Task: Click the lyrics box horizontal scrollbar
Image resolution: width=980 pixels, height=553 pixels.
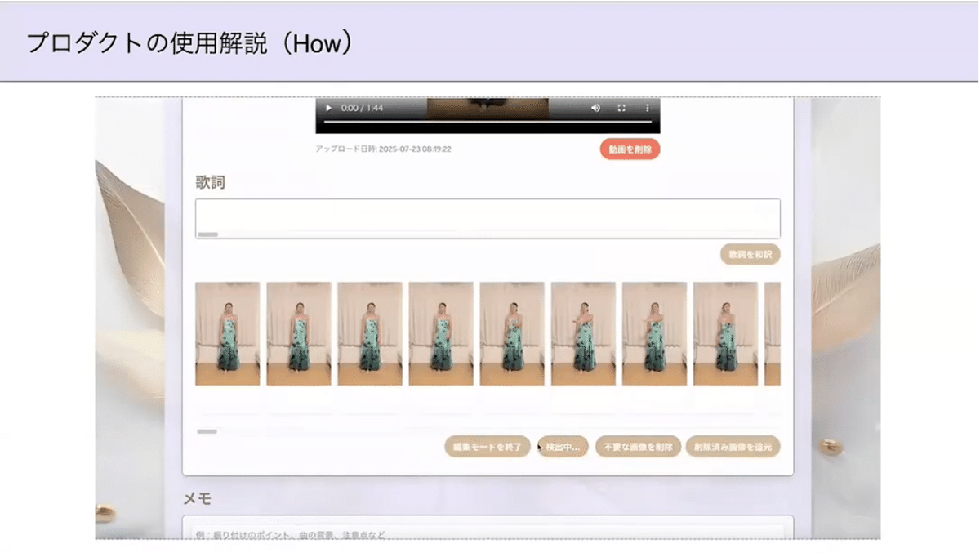Action: (208, 234)
